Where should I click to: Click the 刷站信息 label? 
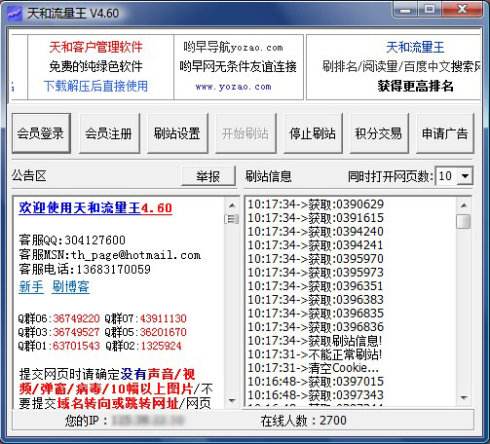coord(269,176)
